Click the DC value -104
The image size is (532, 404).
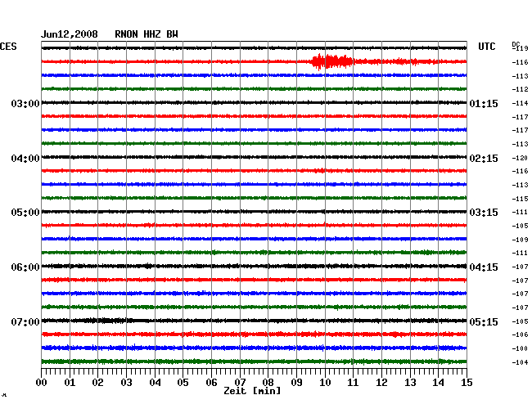(520, 362)
